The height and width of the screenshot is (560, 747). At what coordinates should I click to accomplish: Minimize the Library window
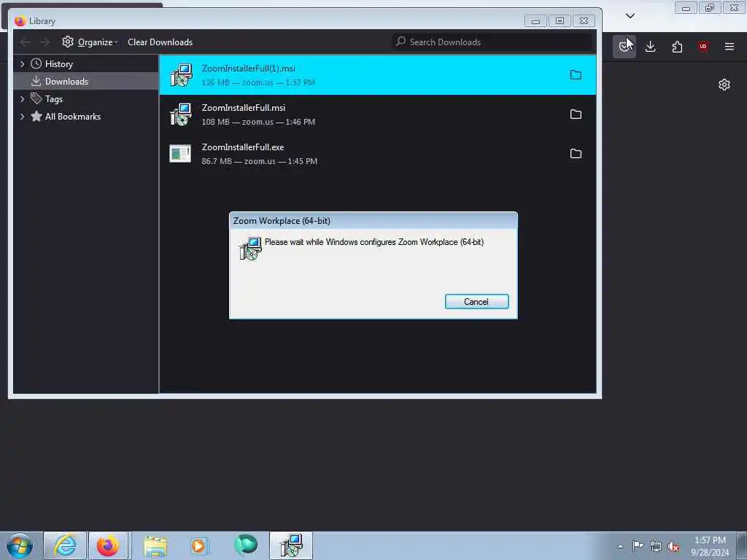(535, 21)
